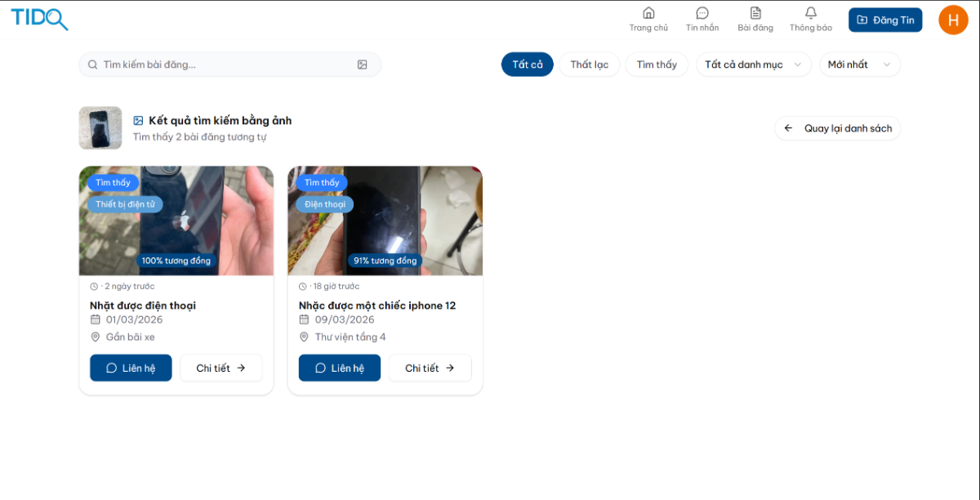Click Liên hệ on Nhặt được điện thoại card

click(x=131, y=368)
